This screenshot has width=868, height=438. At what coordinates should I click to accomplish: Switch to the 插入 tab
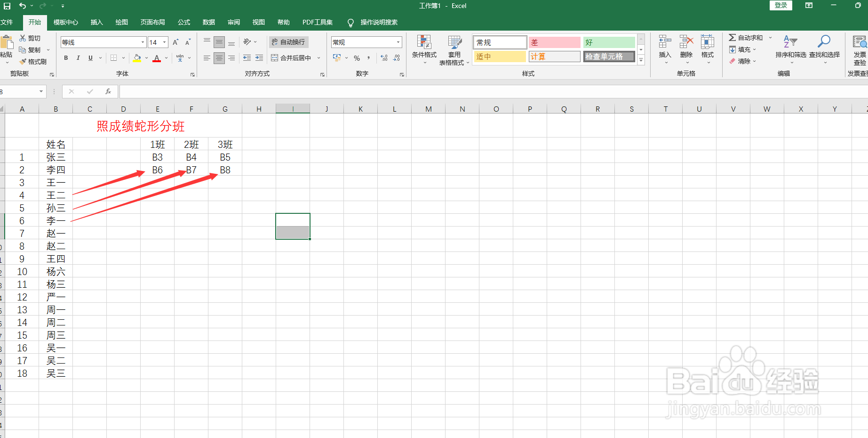point(96,22)
